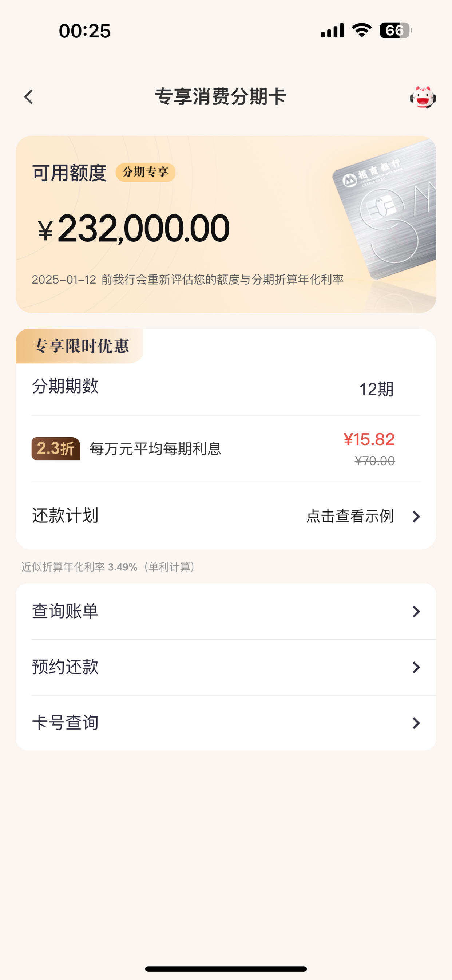452x980 pixels.
Task: Tap the 2.3折 discount badge
Action: click(x=56, y=448)
